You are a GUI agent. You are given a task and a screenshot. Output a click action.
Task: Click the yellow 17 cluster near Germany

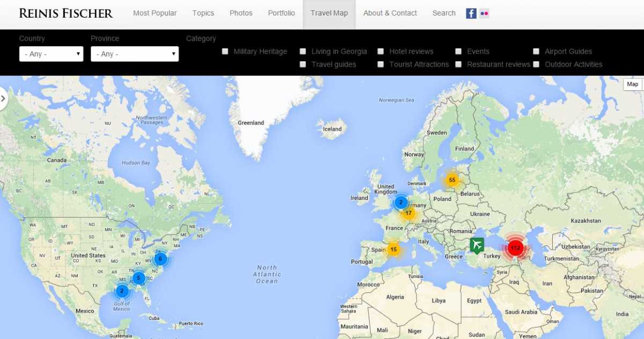click(x=408, y=213)
